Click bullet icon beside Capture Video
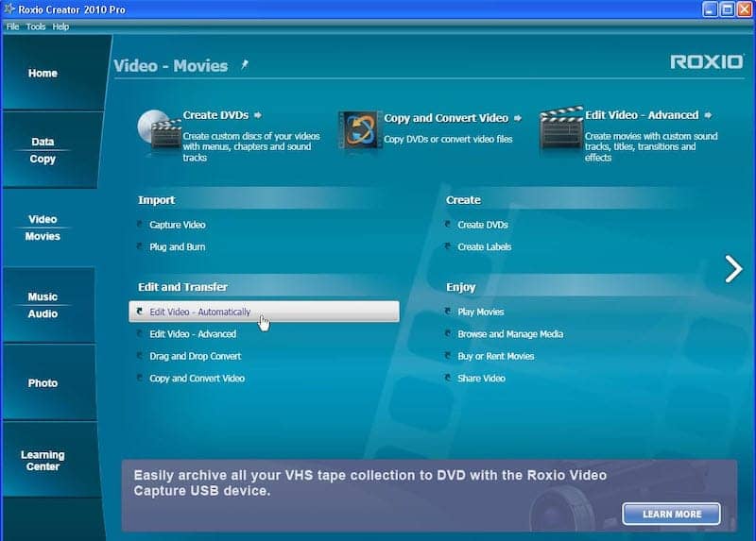Screen dimensions: 756x541 [140, 224]
